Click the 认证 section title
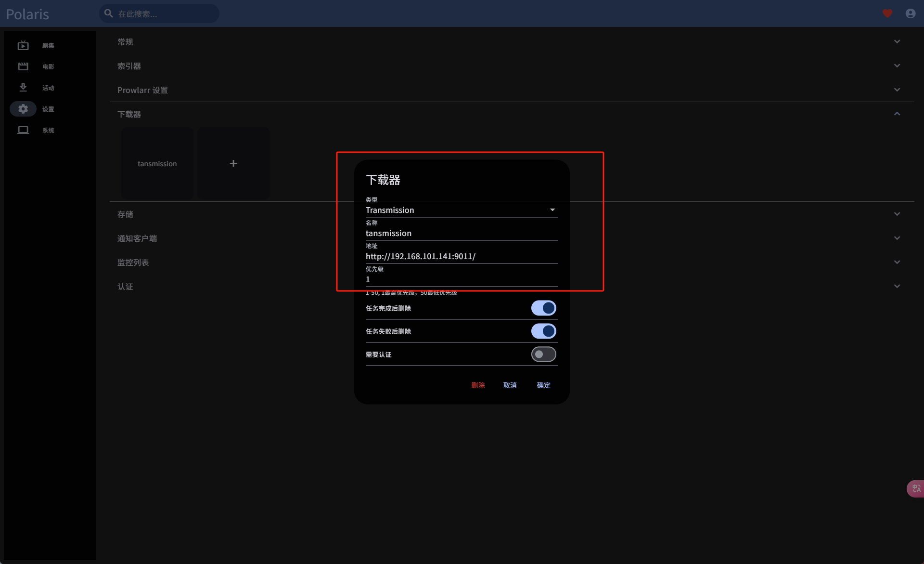Screen dimensions: 924x564 click(125, 287)
